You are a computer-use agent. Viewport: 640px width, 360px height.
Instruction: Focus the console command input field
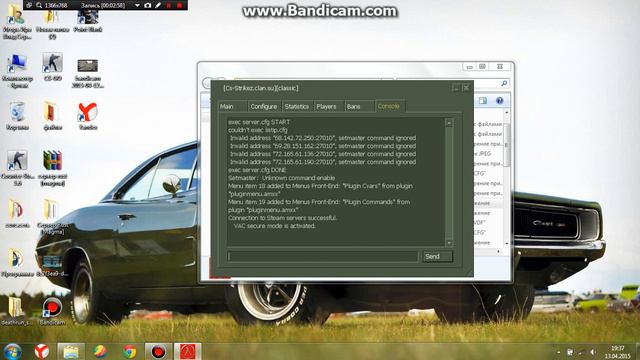tap(322, 256)
